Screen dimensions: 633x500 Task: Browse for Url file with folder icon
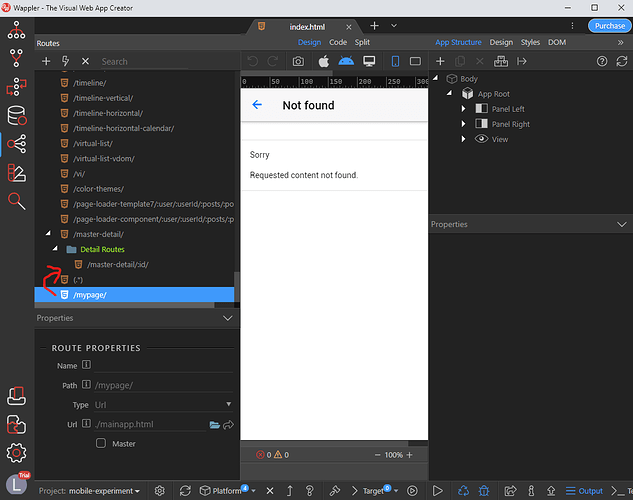(214, 425)
